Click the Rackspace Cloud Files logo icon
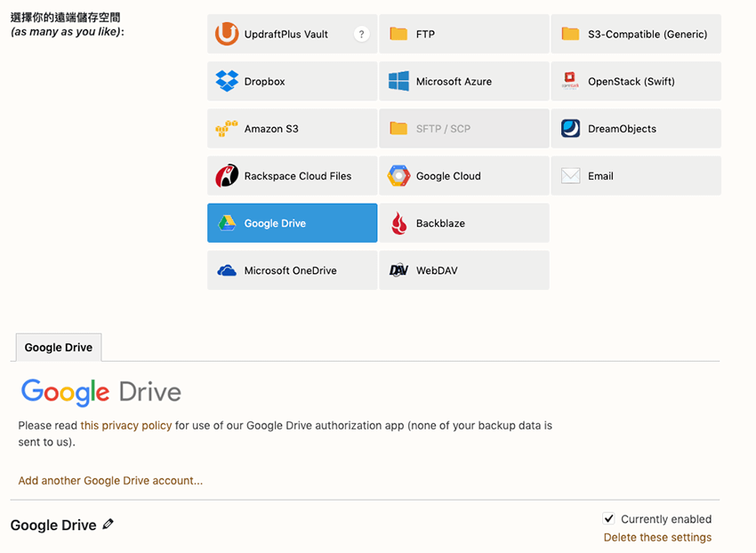The height and width of the screenshot is (553, 756). pyautogui.click(x=227, y=175)
